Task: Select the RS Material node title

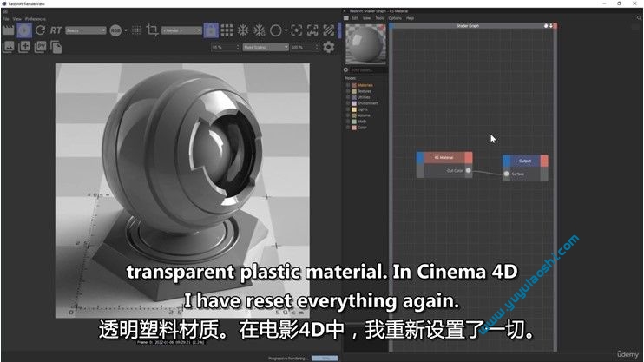Action: tap(444, 158)
